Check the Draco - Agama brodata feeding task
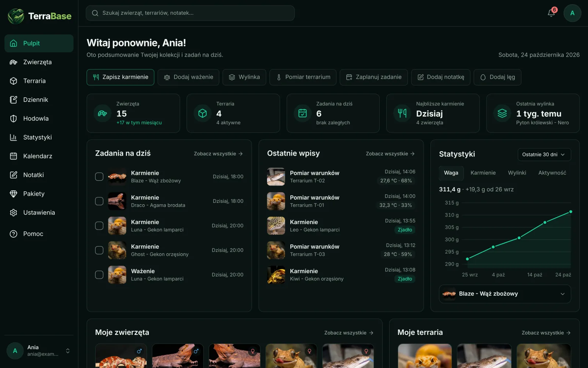The image size is (588, 368). [x=99, y=201]
